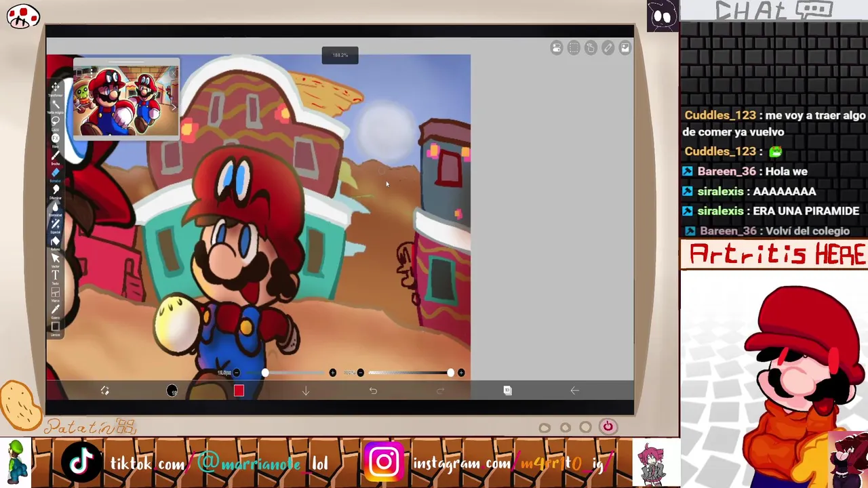
Task: Adjust the opacity slider handle
Action: pyautogui.click(x=451, y=373)
